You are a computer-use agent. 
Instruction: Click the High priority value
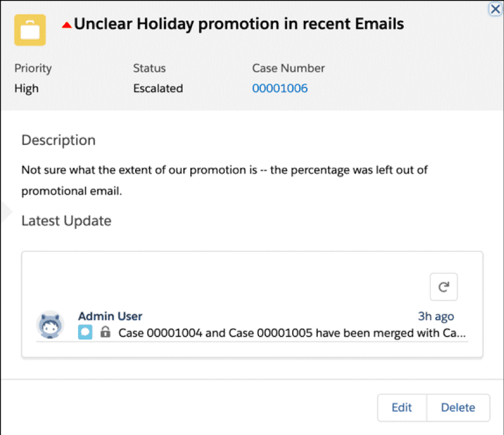[x=27, y=89]
